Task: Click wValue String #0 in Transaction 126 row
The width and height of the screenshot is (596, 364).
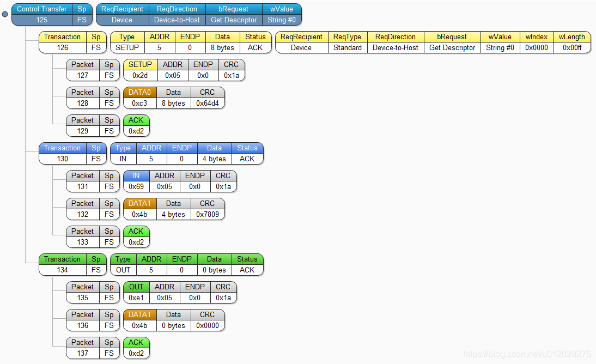Action: (500, 42)
